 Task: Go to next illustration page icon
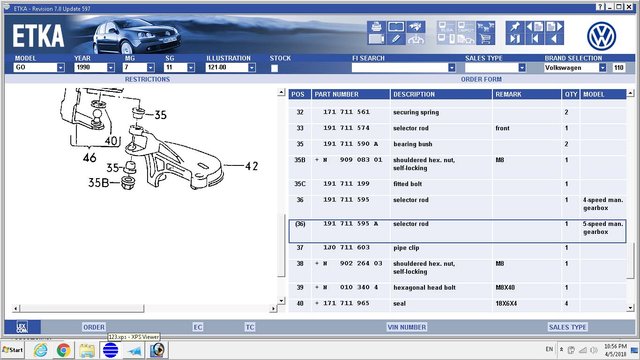(x=554, y=27)
